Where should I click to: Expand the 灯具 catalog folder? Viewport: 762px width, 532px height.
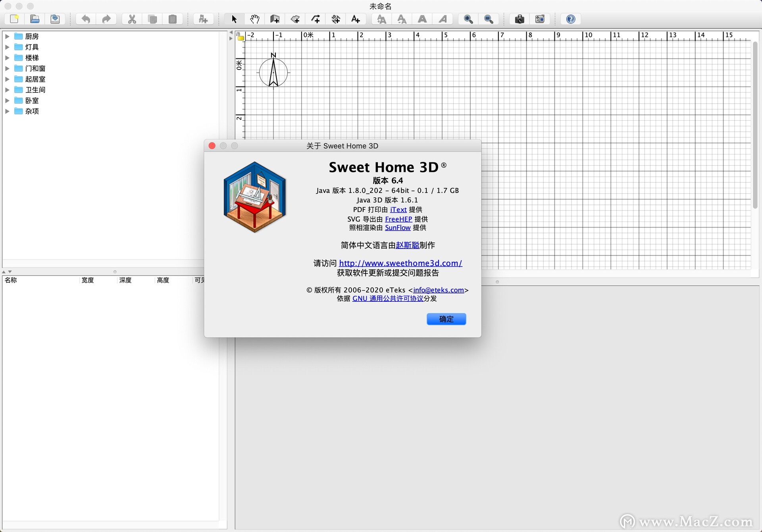7,47
